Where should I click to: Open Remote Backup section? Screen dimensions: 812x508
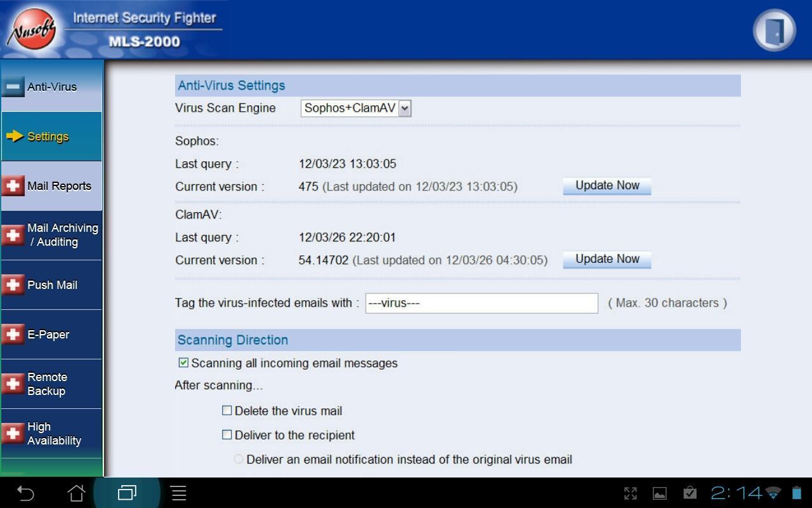click(51, 384)
